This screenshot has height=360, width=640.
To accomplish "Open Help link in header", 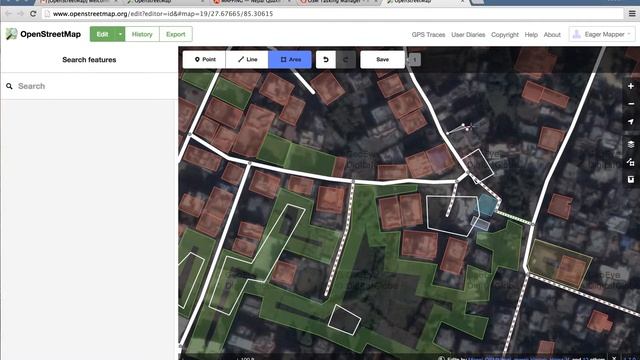I will pos(531,35).
